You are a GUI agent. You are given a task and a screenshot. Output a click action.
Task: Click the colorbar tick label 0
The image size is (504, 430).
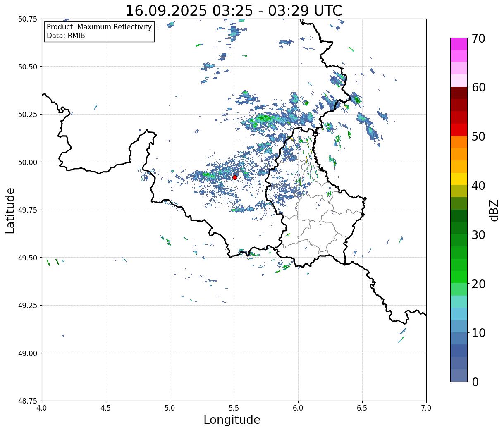point(475,382)
